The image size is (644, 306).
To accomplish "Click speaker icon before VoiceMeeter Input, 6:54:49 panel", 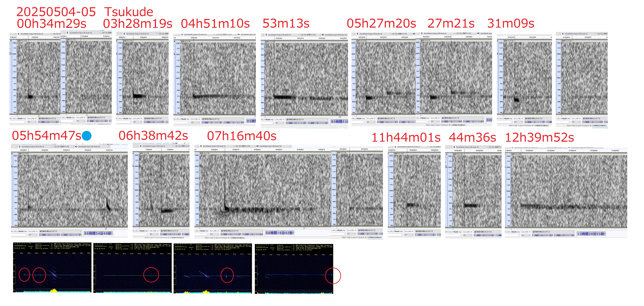I will click(76, 147).
